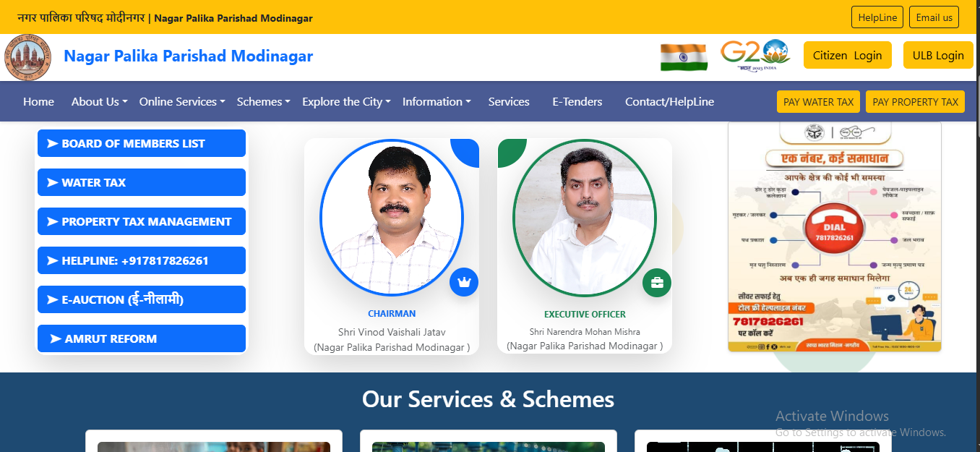Expand the Schemes dropdown menu
Viewport: 980px width, 452px height.
(x=264, y=102)
